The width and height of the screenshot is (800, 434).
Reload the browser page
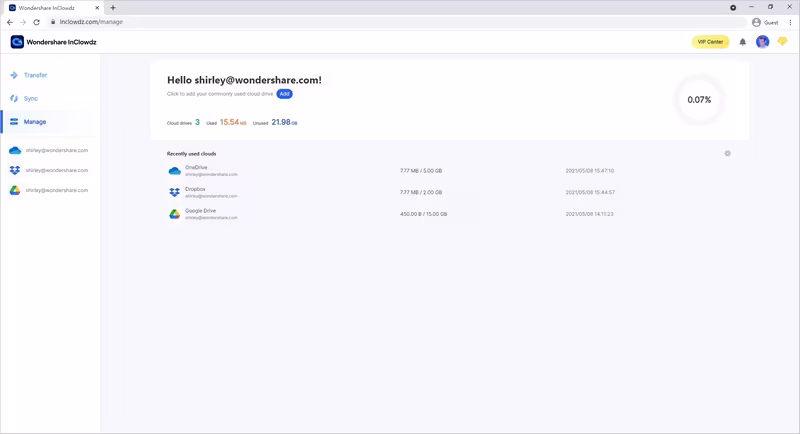pyautogui.click(x=38, y=21)
